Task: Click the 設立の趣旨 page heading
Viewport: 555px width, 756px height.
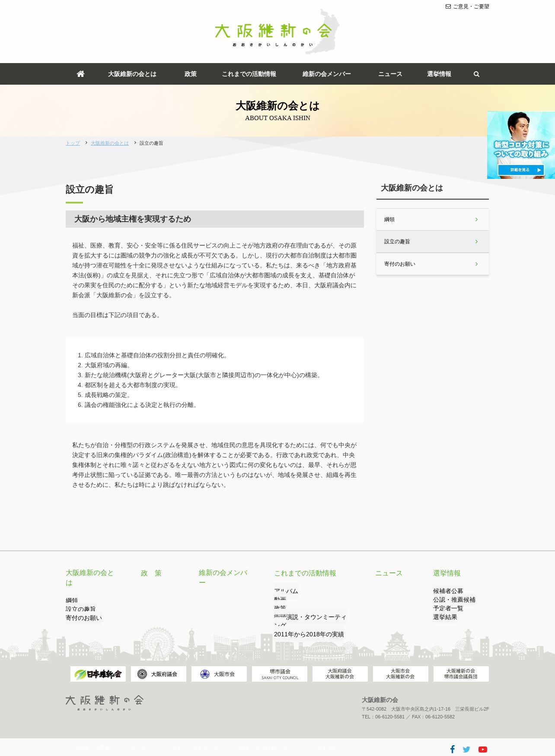Action: pyautogui.click(x=89, y=190)
